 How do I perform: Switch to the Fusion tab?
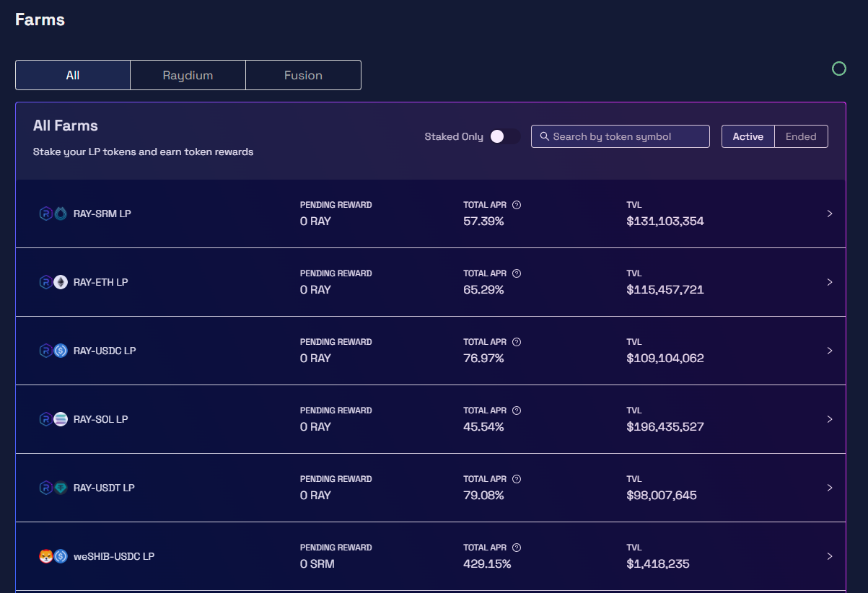pos(303,75)
